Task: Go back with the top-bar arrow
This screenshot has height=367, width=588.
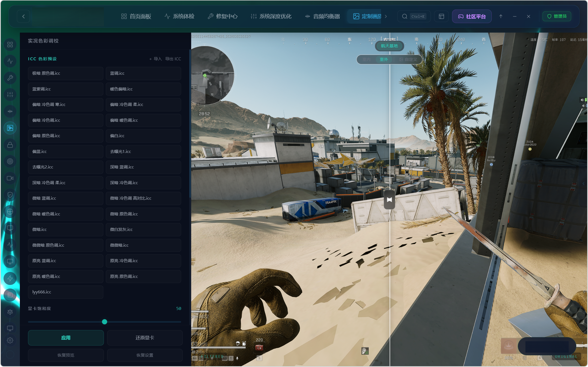Action: click(23, 16)
